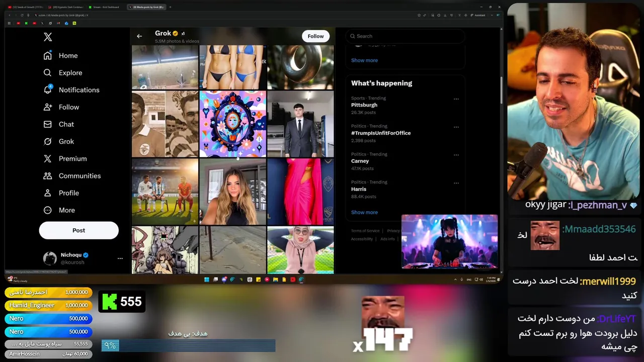
Task: Click the Nichoqu profile avatar
Action: tap(50, 258)
